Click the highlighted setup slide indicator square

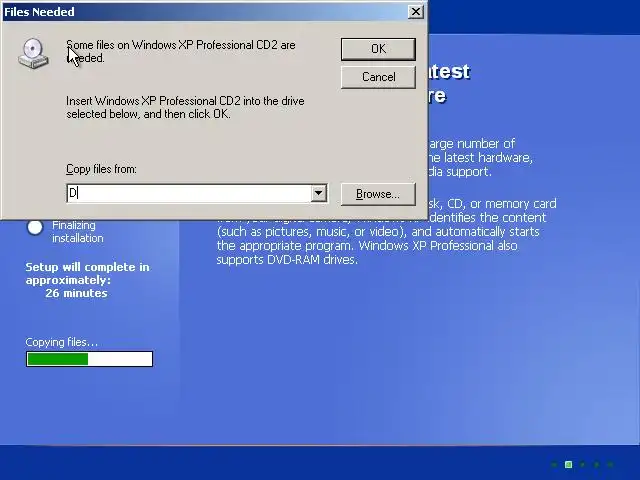pyautogui.click(x=568, y=464)
